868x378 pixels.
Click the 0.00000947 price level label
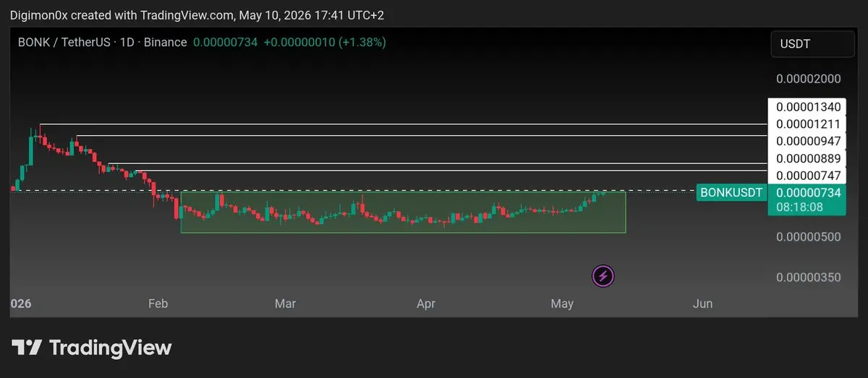pyautogui.click(x=808, y=141)
